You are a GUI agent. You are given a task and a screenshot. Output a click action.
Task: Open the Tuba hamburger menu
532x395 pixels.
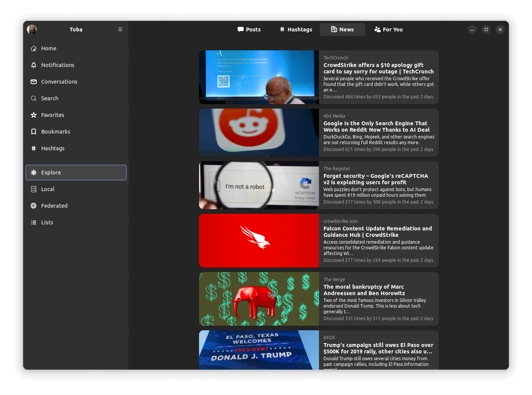120,30
